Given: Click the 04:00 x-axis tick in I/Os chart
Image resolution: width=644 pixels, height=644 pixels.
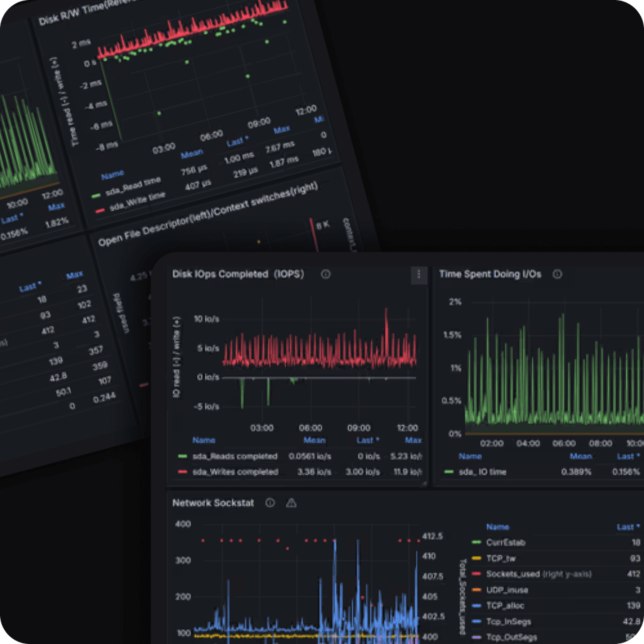Looking at the screenshot, I should (528, 443).
